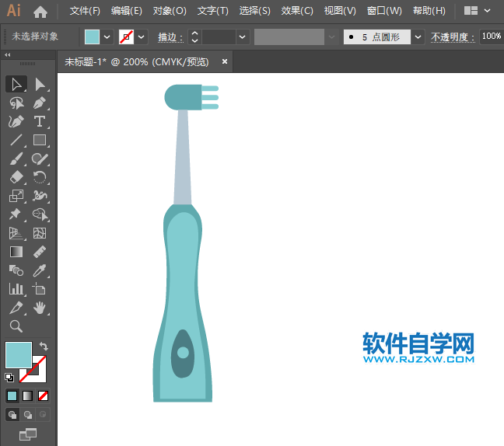Select the Lasso tool
This screenshot has height=446, width=504.
[x=16, y=103]
